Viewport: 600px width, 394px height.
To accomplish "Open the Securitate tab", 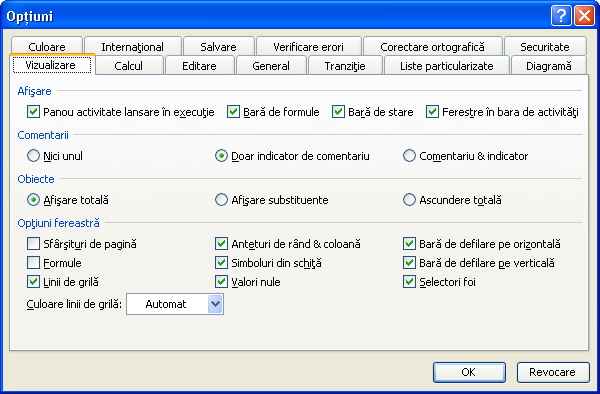I will coord(545,47).
